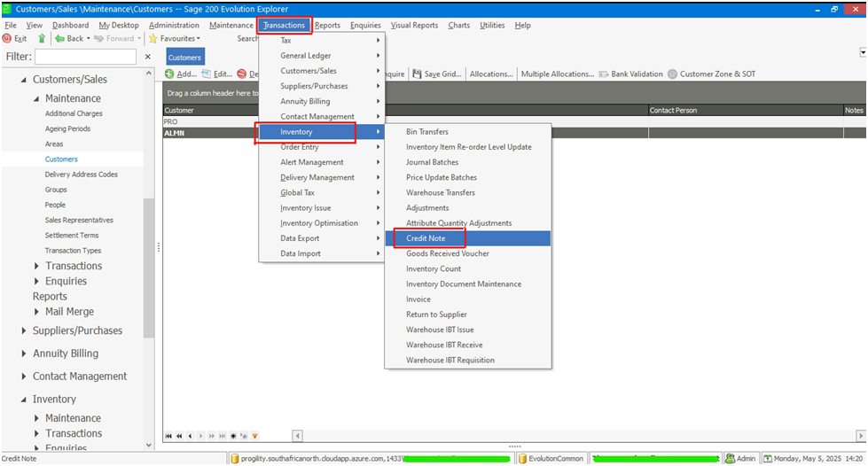
Task: Click the grid horizontal scrollbar left arrow
Action: click(297, 436)
